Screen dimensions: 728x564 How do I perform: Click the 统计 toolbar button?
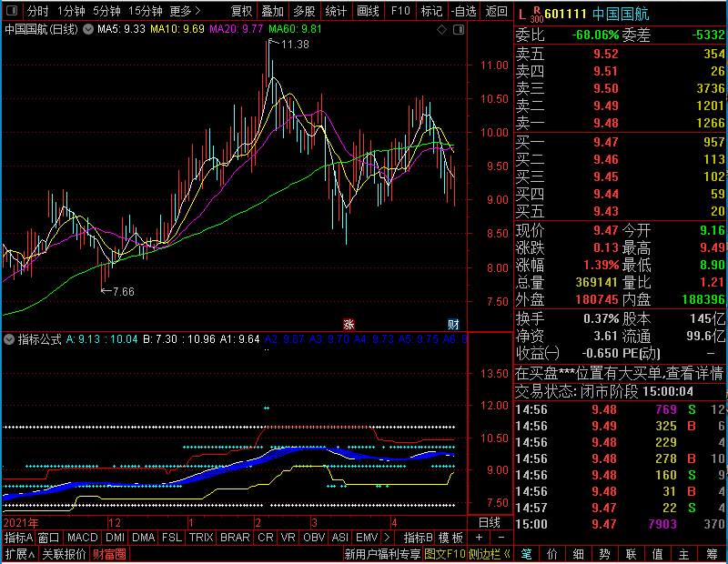click(336, 11)
